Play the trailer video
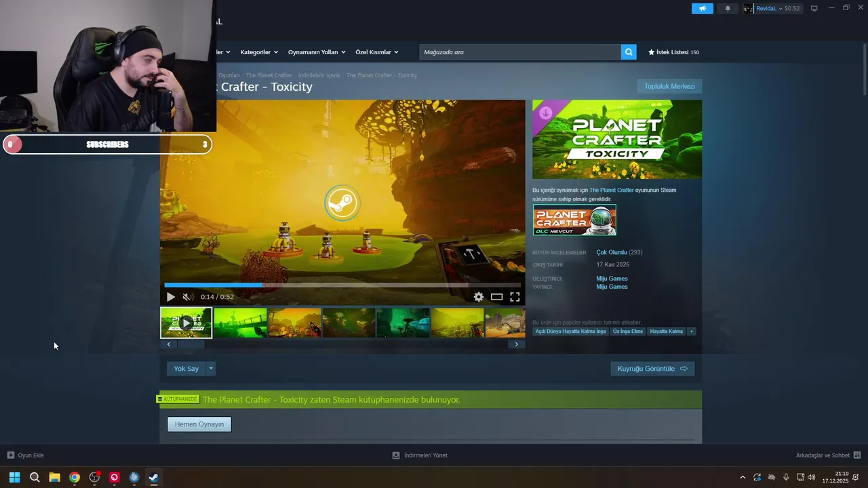The width and height of the screenshot is (868, 488). [170, 297]
